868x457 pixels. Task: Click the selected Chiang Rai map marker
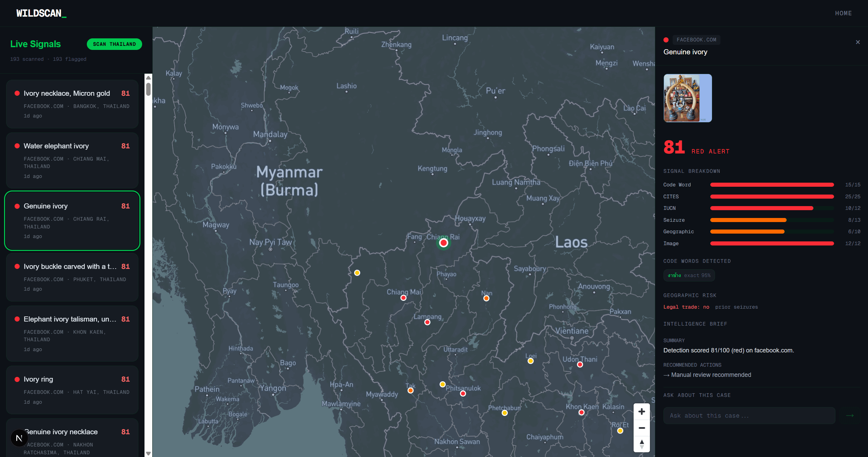(443, 243)
